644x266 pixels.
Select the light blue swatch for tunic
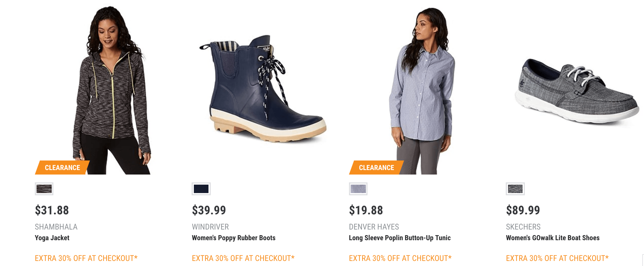pos(358,189)
